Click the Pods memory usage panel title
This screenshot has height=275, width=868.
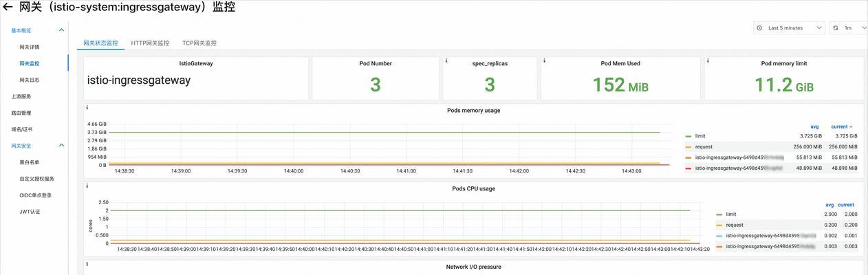click(x=474, y=110)
